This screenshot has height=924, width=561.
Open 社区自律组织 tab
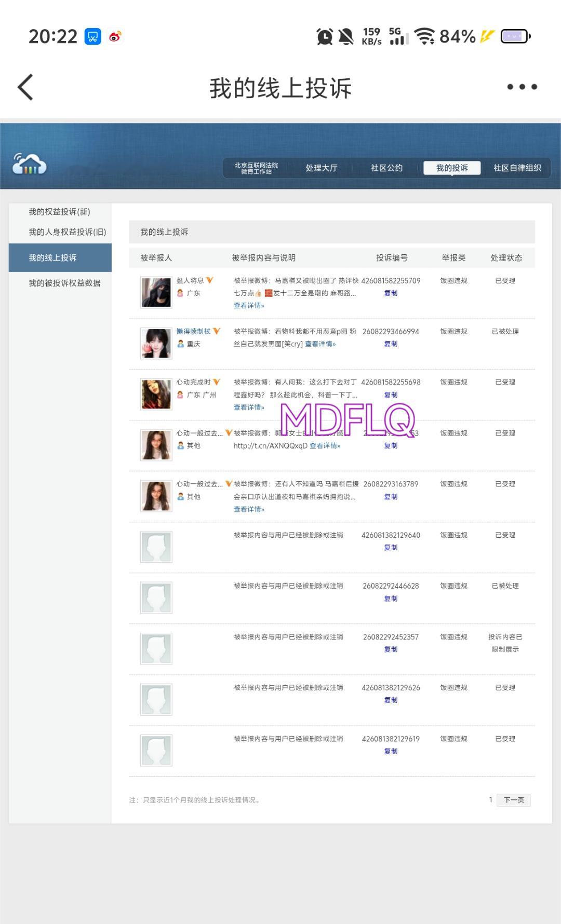(x=517, y=168)
